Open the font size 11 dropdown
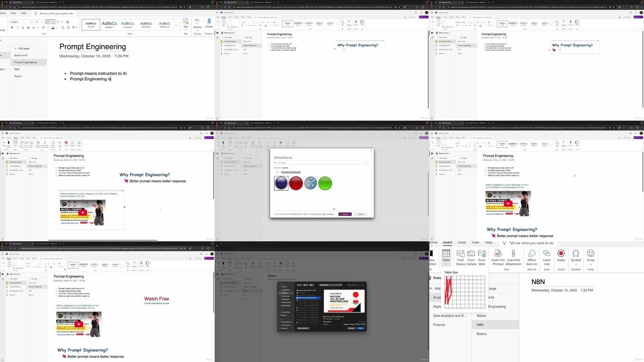The height and width of the screenshot is (362, 644). (x=39, y=22)
